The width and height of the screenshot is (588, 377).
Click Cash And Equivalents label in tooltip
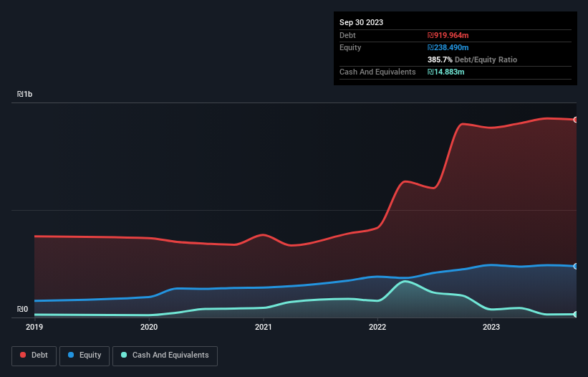pyautogui.click(x=377, y=72)
